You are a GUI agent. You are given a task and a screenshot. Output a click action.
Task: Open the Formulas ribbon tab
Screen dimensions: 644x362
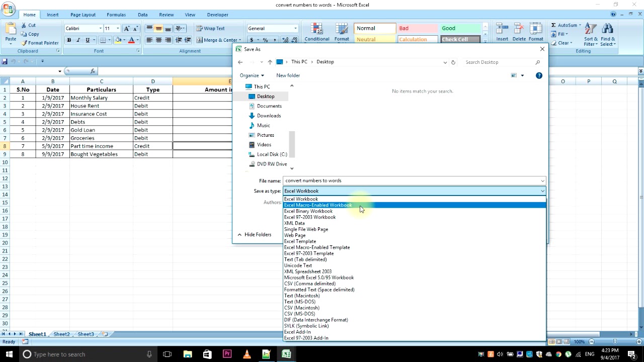(x=116, y=15)
